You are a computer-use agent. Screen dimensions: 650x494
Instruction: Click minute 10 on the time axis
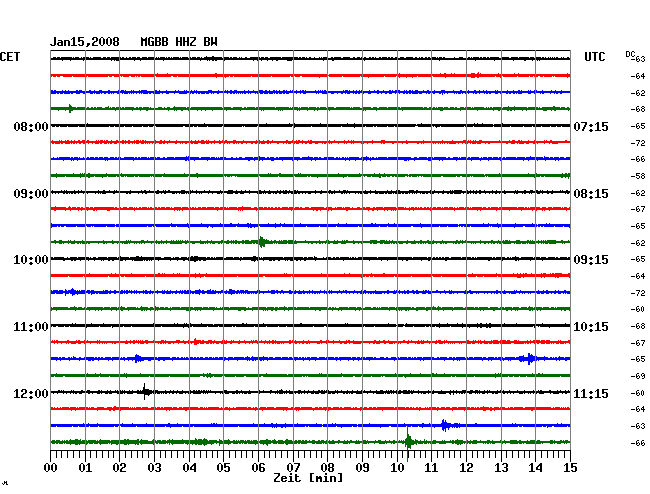click(x=397, y=467)
